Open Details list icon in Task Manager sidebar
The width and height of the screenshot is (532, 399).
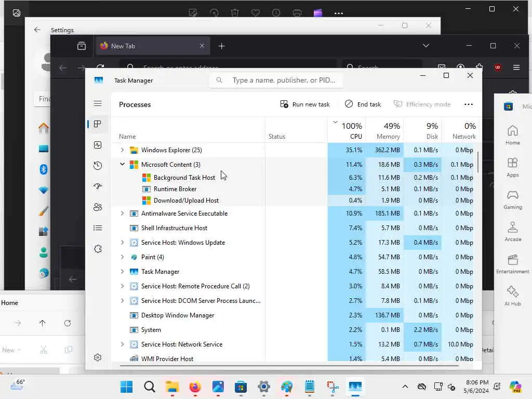[98, 228]
